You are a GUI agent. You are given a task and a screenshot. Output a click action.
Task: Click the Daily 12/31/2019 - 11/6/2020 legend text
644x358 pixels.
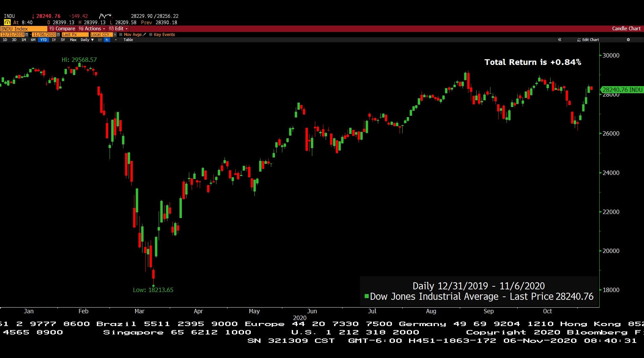pos(479,286)
